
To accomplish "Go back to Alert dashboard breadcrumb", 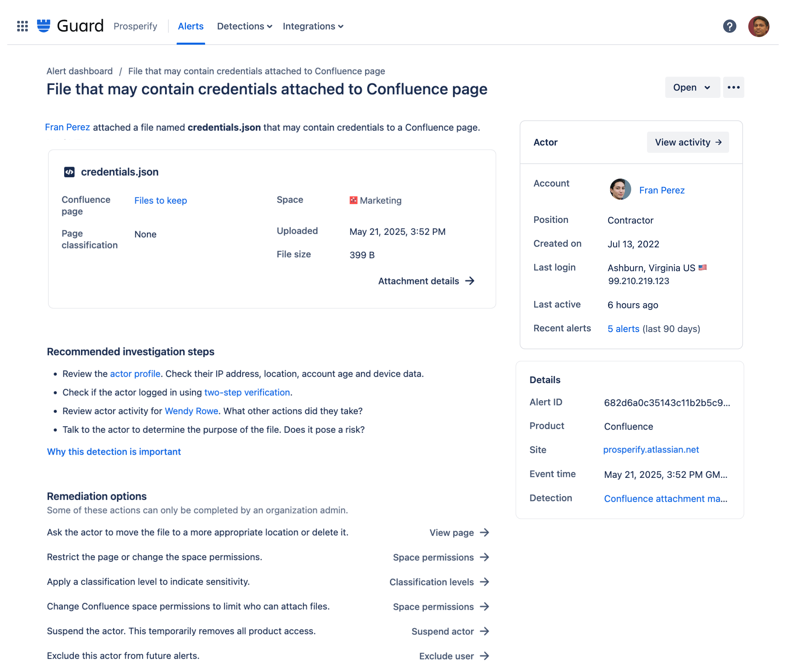I will pos(79,71).
